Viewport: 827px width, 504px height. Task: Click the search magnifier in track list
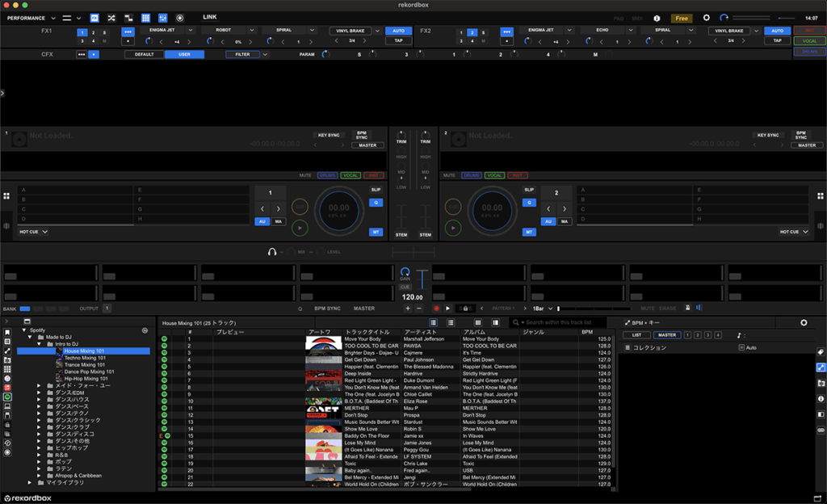coord(516,322)
